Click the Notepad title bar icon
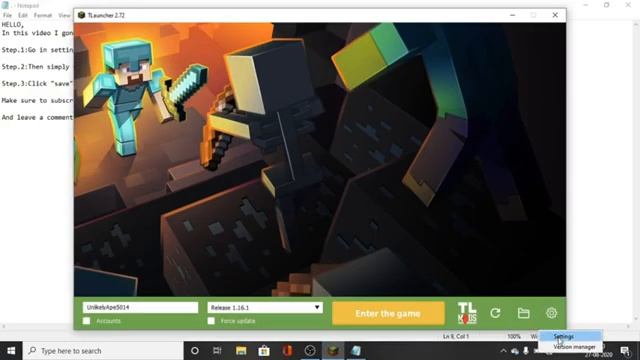 coord(5,5)
